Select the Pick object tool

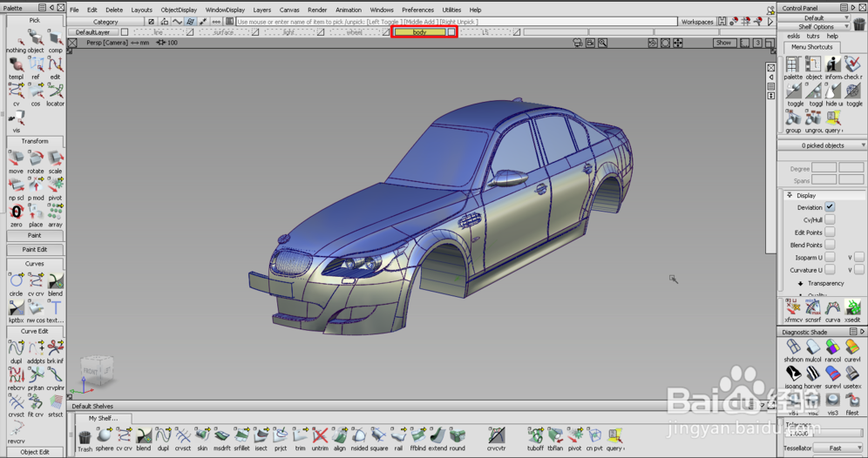coord(36,39)
